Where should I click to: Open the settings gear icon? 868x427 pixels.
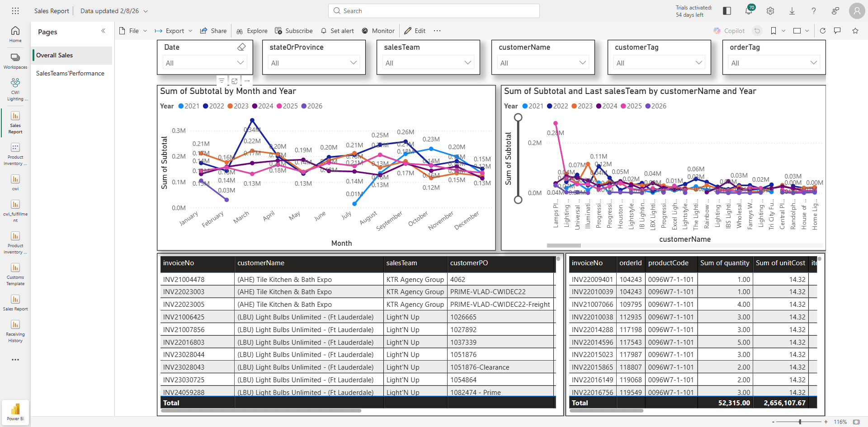[x=770, y=11]
